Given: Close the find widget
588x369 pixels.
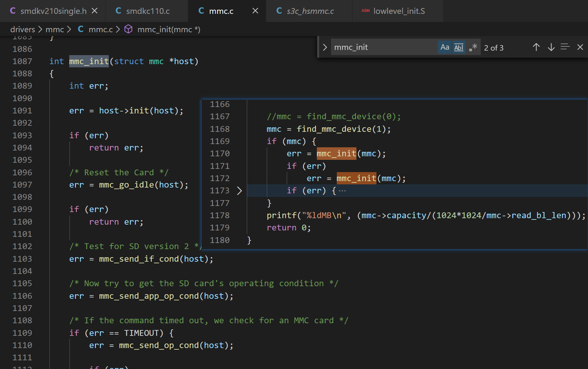Looking at the screenshot, I should (580, 47).
